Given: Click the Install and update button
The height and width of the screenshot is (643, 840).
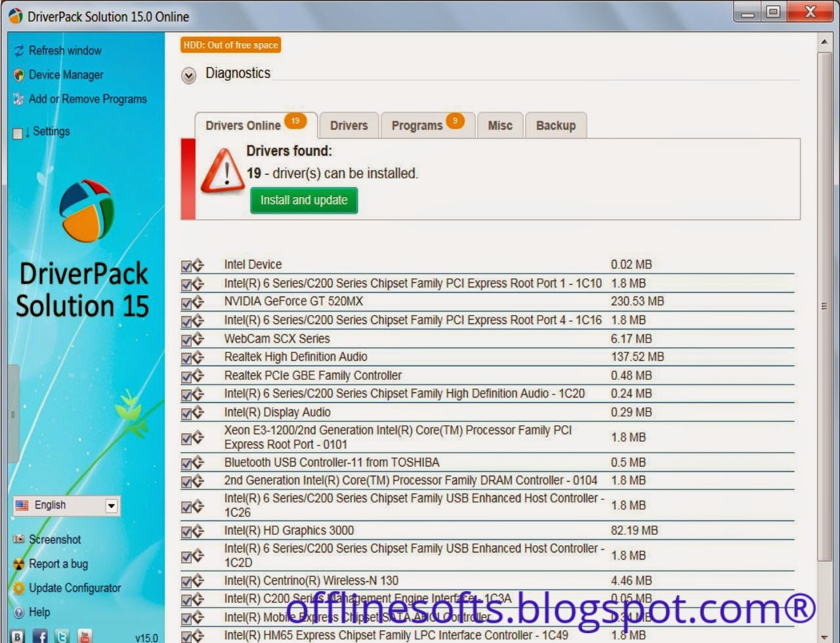Looking at the screenshot, I should tap(304, 200).
